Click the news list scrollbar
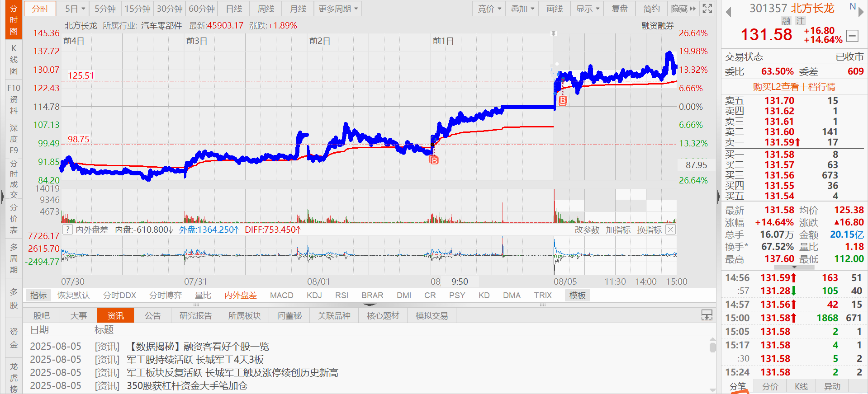This screenshot has height=394, width=868. (713, 347)
